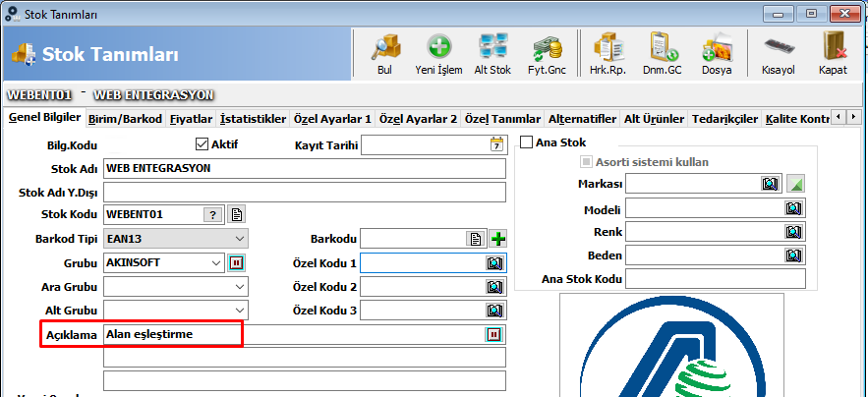The image size is (868, 397).
Task: Select the Genel Bilgiler tab
Action: pyautogui.click(x=45, y=118)
